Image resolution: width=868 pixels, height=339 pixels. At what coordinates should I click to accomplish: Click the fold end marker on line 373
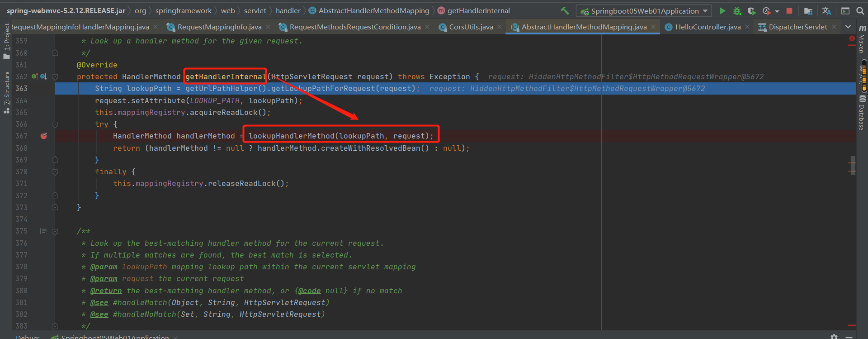pyautogui.click(x=55, y=207)
